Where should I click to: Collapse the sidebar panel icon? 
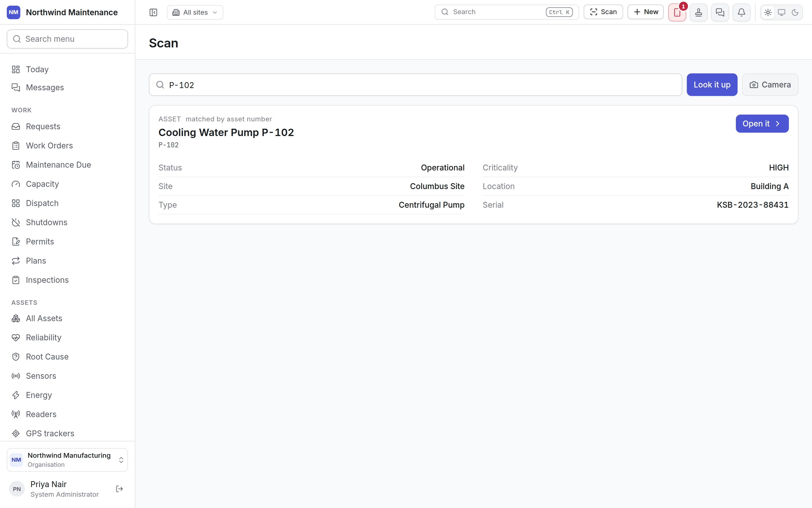(153, 12)
